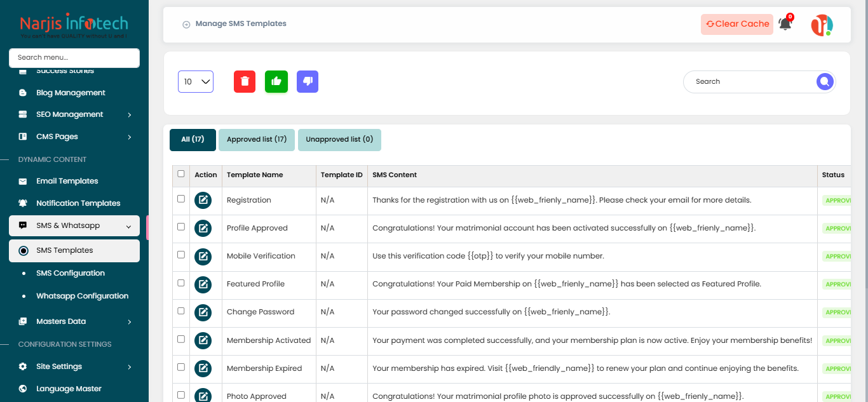Expand the SEO Management submenu
The width and height of the screenshot is (868, 402).
[74, 114]
